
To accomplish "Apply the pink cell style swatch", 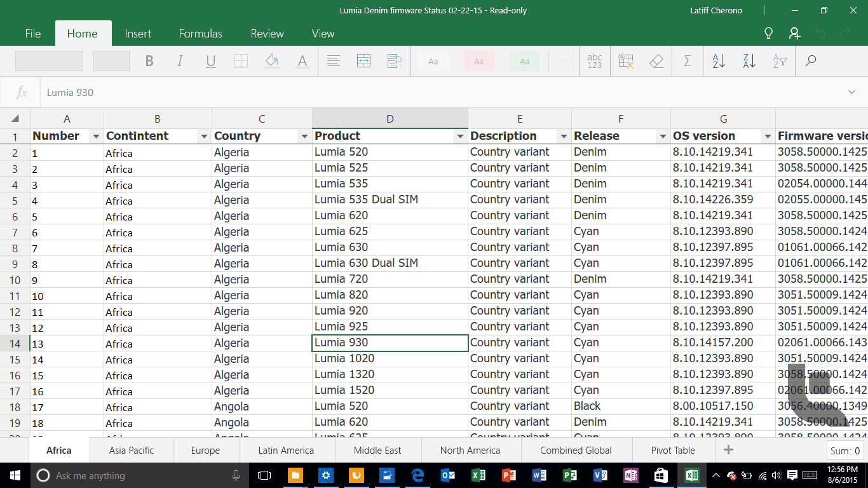I will [479, 61].
